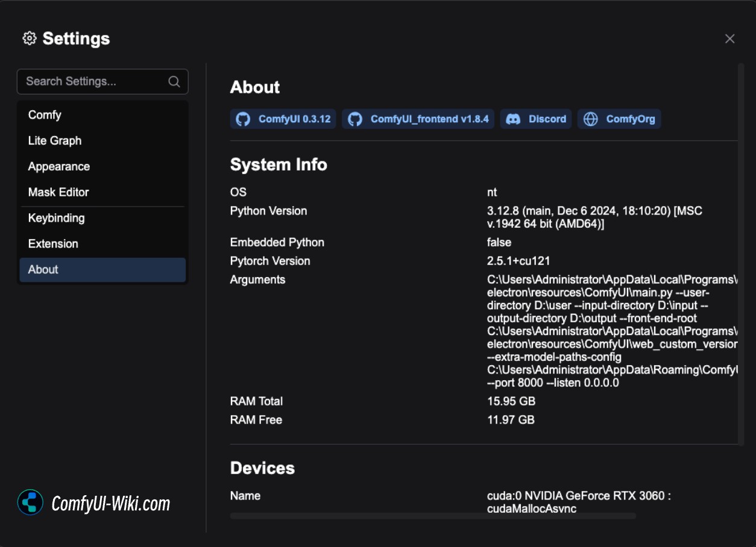Click the Pytorch Version label
Image resolution: width=756 pixels, height=547 pixels.
tap(270, 261)
